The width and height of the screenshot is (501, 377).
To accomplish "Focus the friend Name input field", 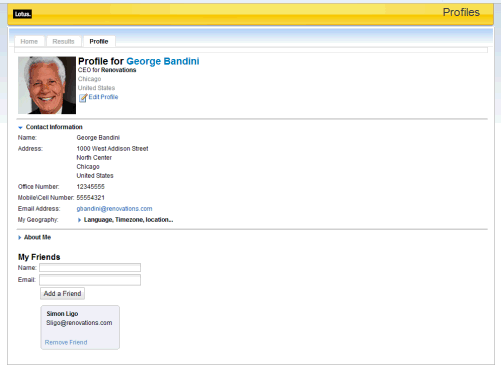I will (90, 268).
